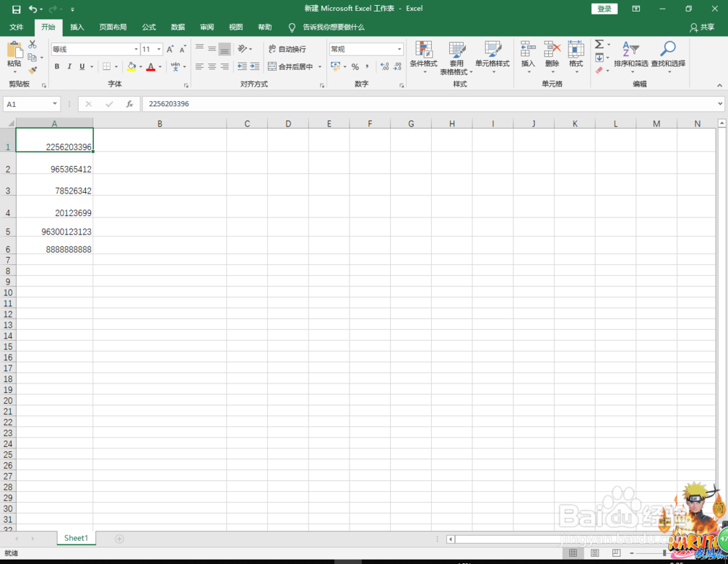Open the font name 等线 dropdown

pyautogui.click(x=136, y=49)
